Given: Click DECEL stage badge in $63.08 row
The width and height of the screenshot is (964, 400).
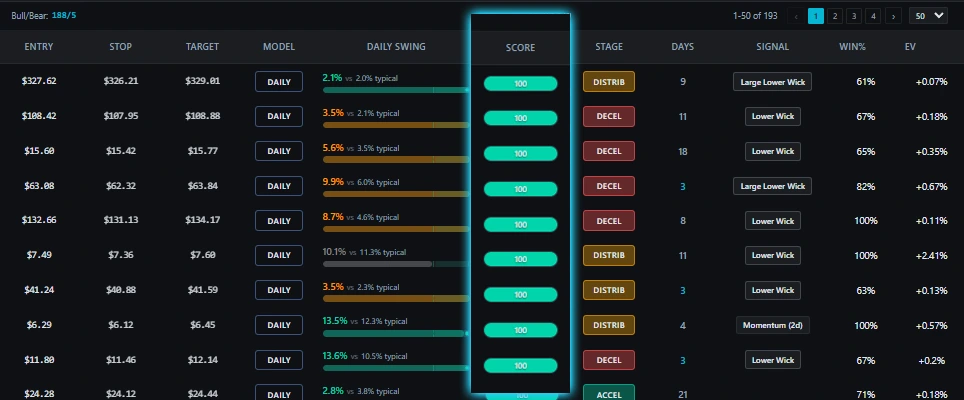Looking at the screenshot, I should point(609,186).
